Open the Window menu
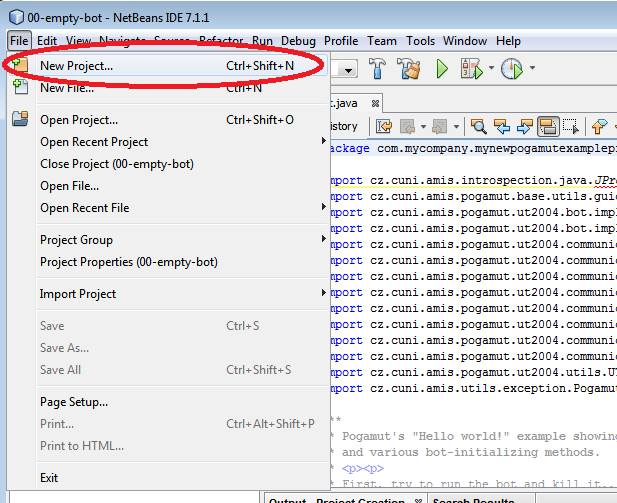This screenshot has height=503, width=617. (x=465, y=41)
